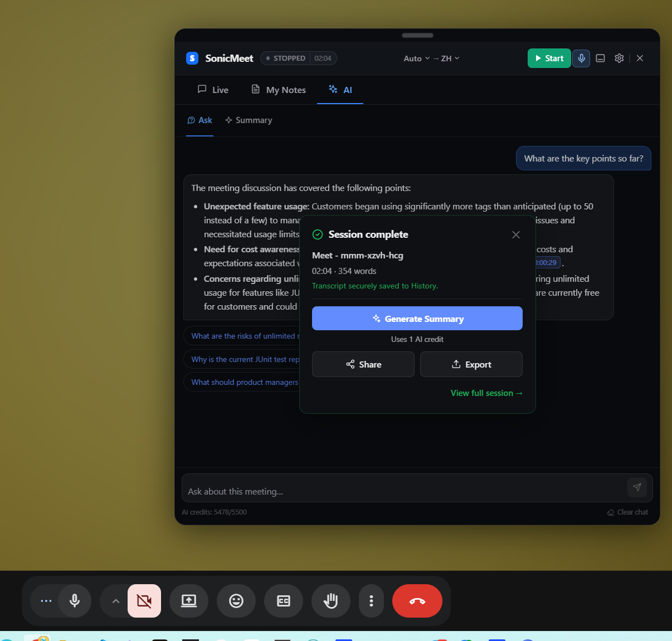Switch to the My Notes tab
Image resolution: width=672 pixels, height=641 pixels.
pyautogui.click(x=279, y=90)
